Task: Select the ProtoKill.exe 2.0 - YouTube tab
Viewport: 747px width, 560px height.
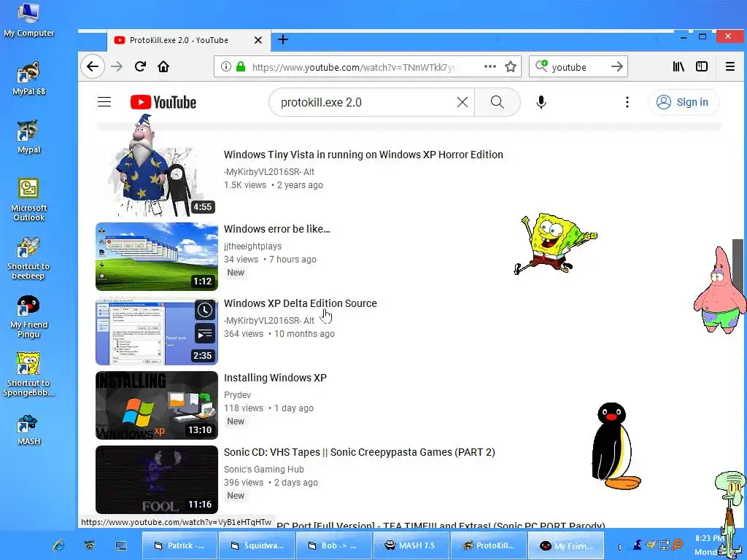Action: 189,40
